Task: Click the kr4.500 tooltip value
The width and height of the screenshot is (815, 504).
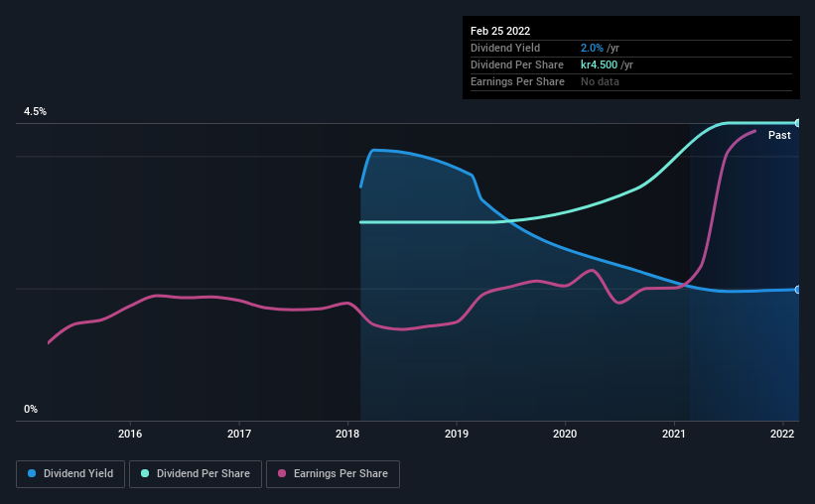Action: tap(601, 64)
